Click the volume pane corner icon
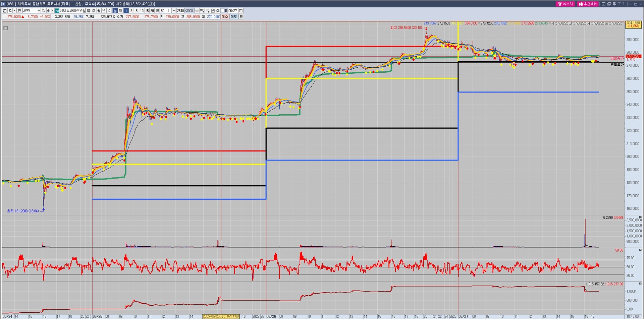The image size is (644, 319). 640,217
